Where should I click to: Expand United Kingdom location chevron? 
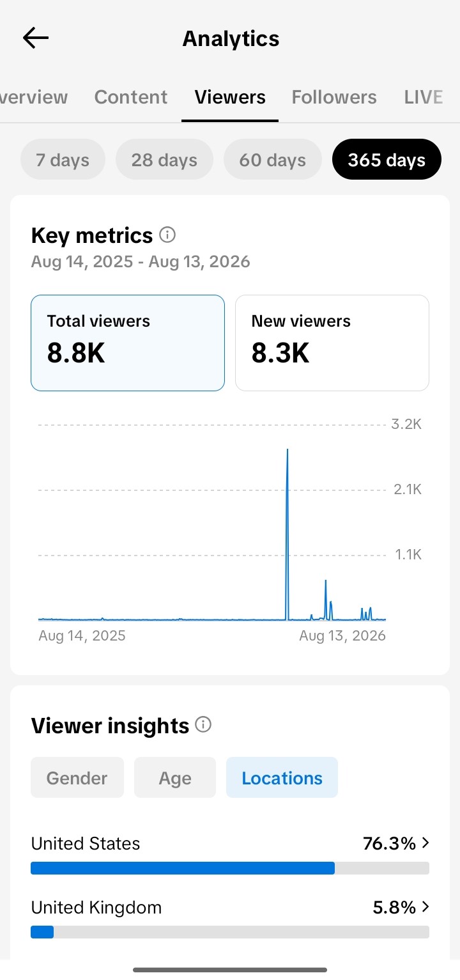point(425,907)
